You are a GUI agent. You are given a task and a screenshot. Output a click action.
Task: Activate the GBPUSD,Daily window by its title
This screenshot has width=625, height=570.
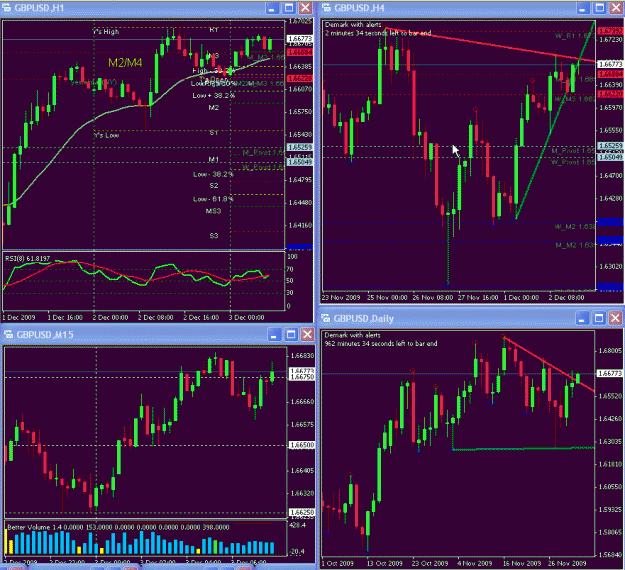(364, 318)
